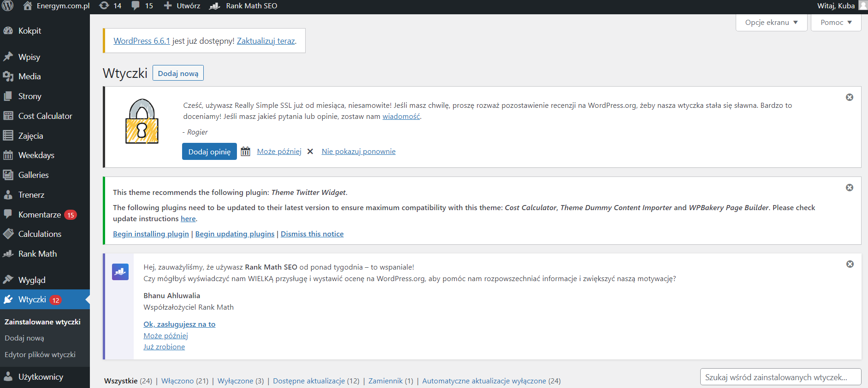
Task: Dismiss the Really Simple SSL notice
Action: tap(850, 97)
